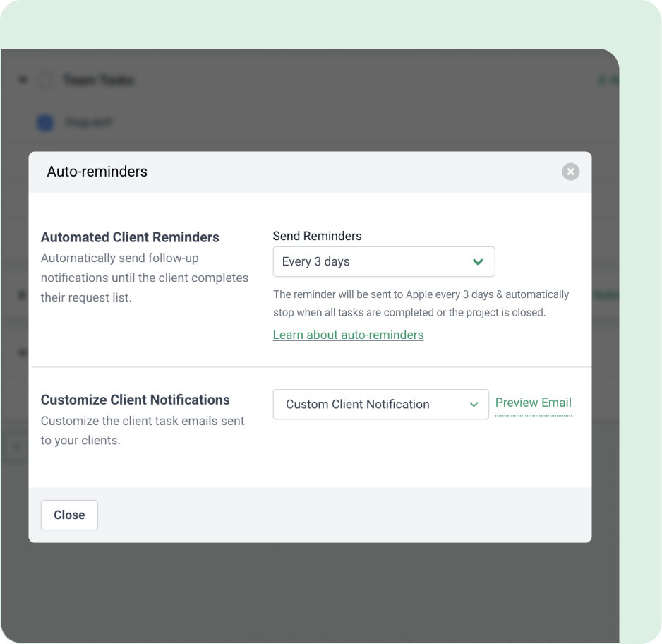Collapse the Team Tasks section in background
The width and height of the screenshot is (662, 644).
coord(23,79)
